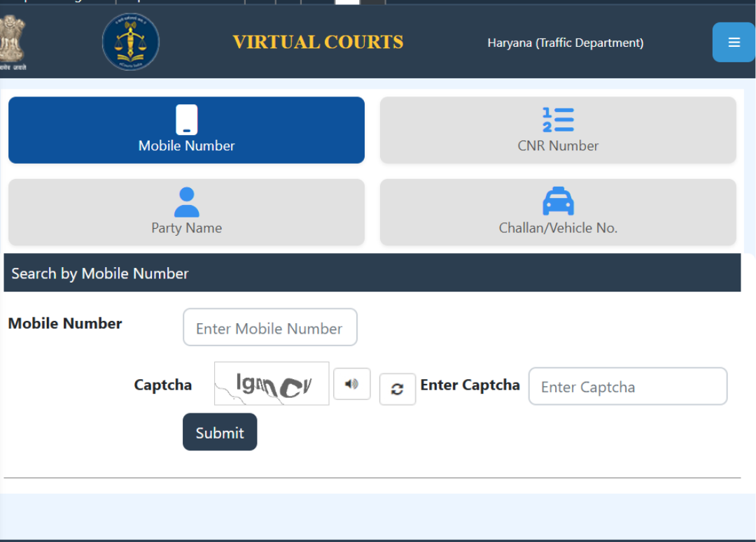The width and height of the screenshot is (756, 542).
Task: Switch to the CNR Number tab label
Action: 558,146
